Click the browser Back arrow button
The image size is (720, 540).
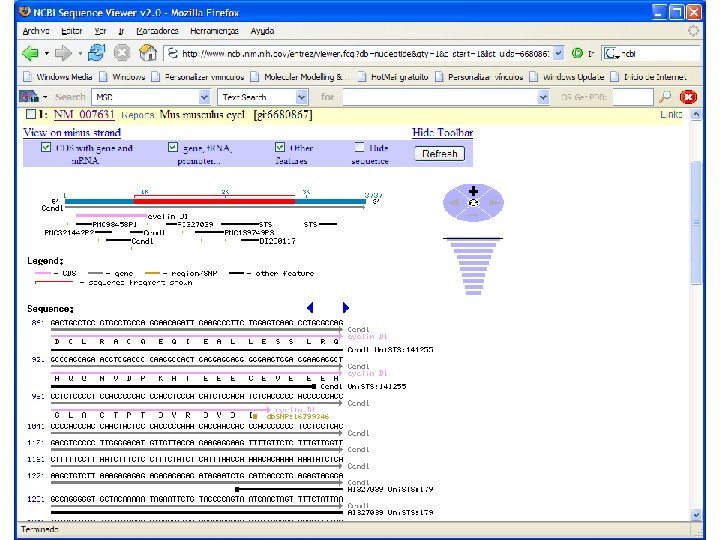[x=29, y=53]
